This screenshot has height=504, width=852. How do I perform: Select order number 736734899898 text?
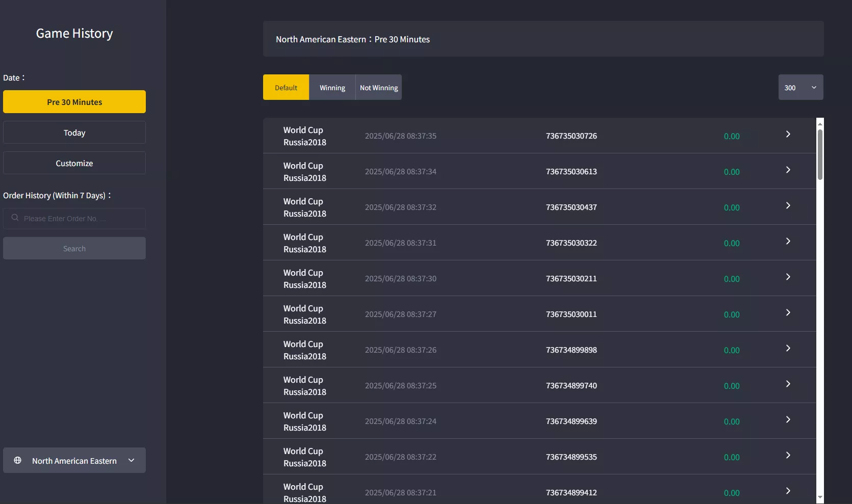coord(571,350)
